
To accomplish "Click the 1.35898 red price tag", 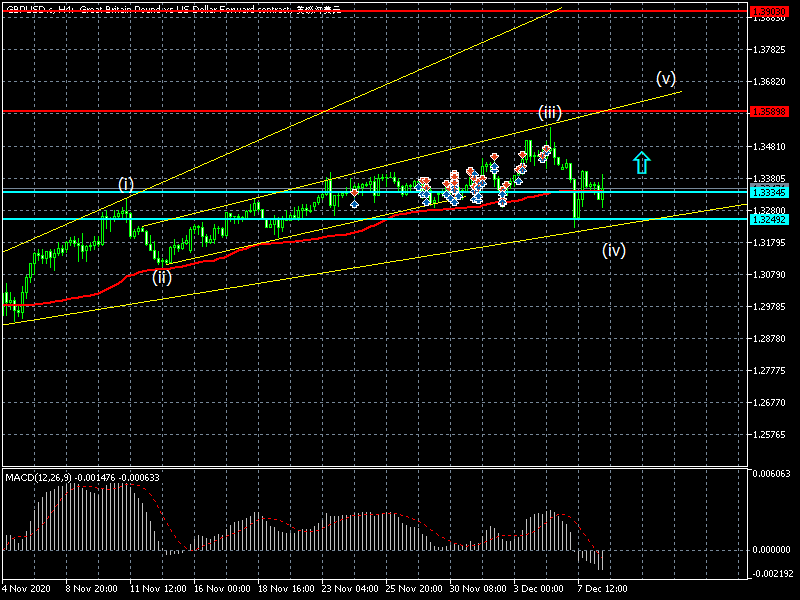I will 768,111.
